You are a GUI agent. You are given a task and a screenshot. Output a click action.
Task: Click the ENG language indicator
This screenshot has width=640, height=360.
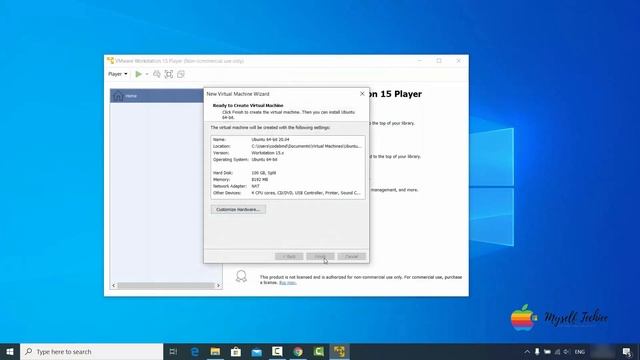580,351
